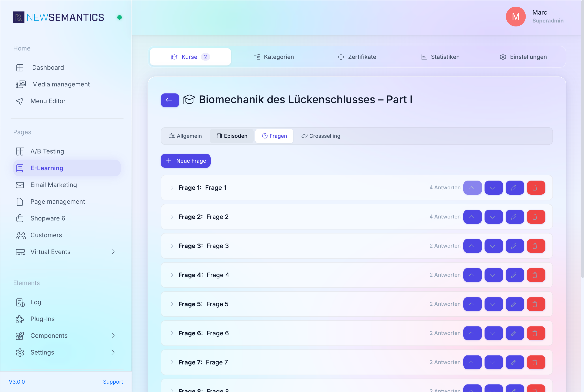Screen dimensions: 584x392
Task: Delete Frage 5 with trash button
Action: click(536, 304)
